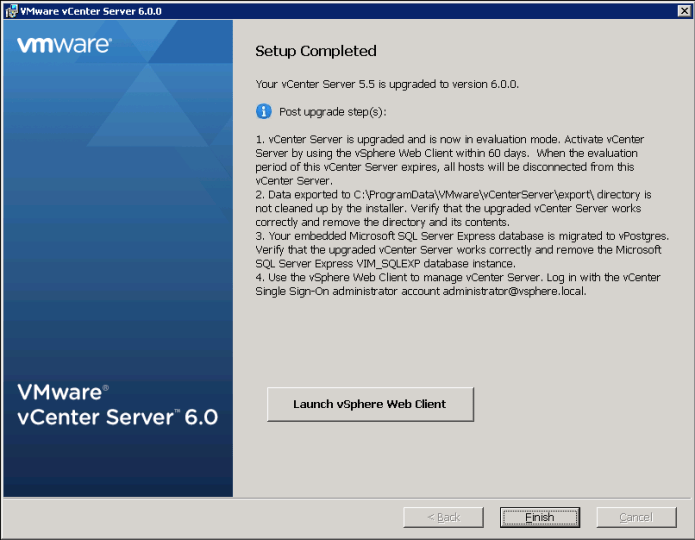Click the disabled Back button
This screenshot has width=695, height=540.
pyautogui.click(x=443, y=517)
